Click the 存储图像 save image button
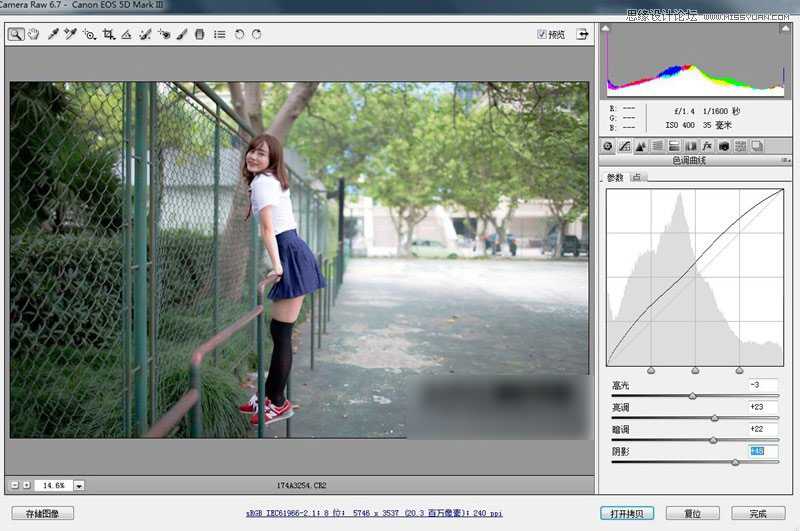The width and height of the screenshot is (800, 531). [x=42, y=514]
